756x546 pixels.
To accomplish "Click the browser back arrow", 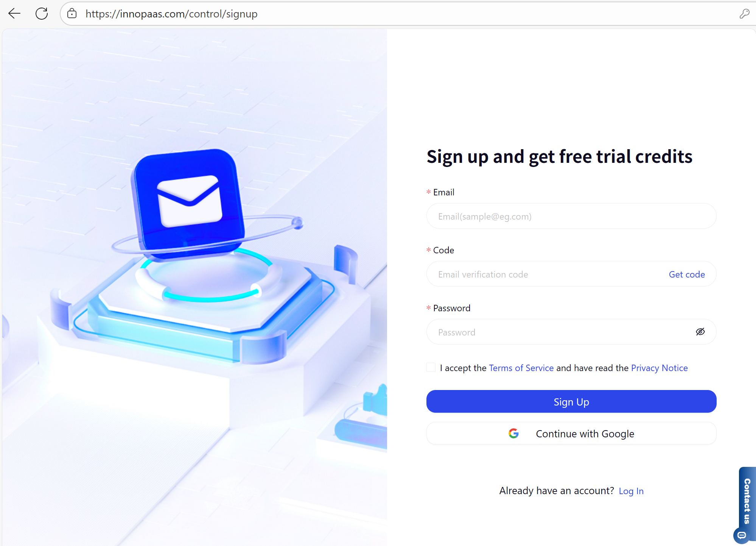I will pos(14,14).
